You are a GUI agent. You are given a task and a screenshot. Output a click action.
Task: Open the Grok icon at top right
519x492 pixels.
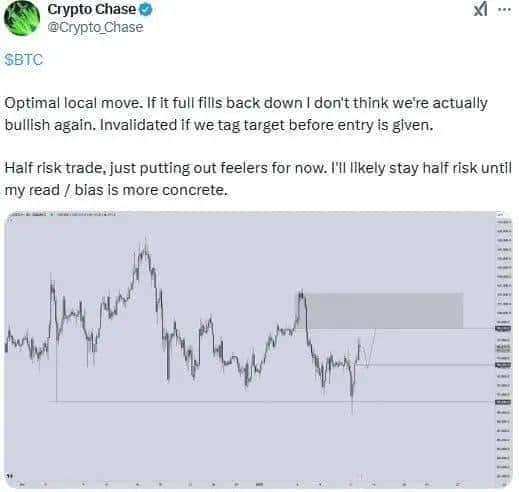tap(481, 10)
